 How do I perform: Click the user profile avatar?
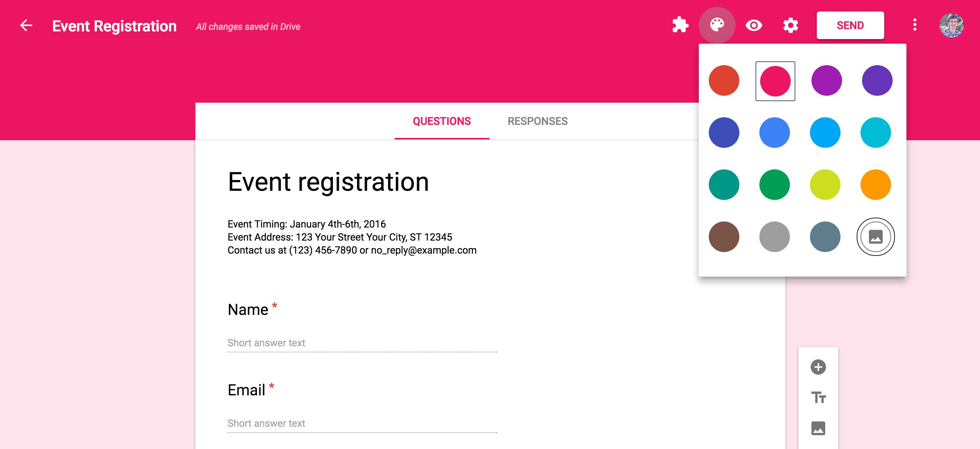[x=951, y=25]
